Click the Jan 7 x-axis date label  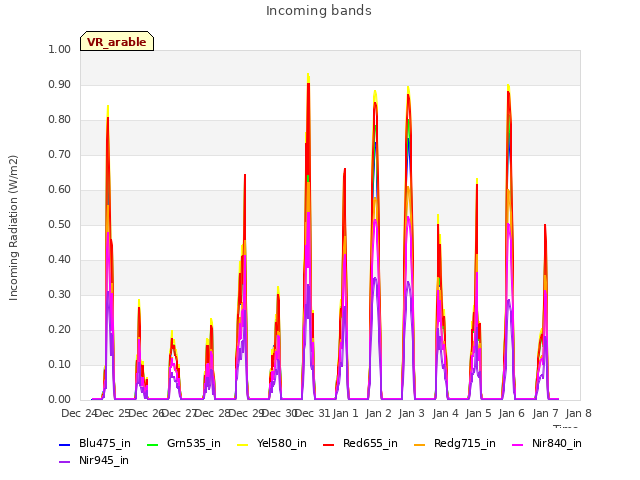pos(545,413)
